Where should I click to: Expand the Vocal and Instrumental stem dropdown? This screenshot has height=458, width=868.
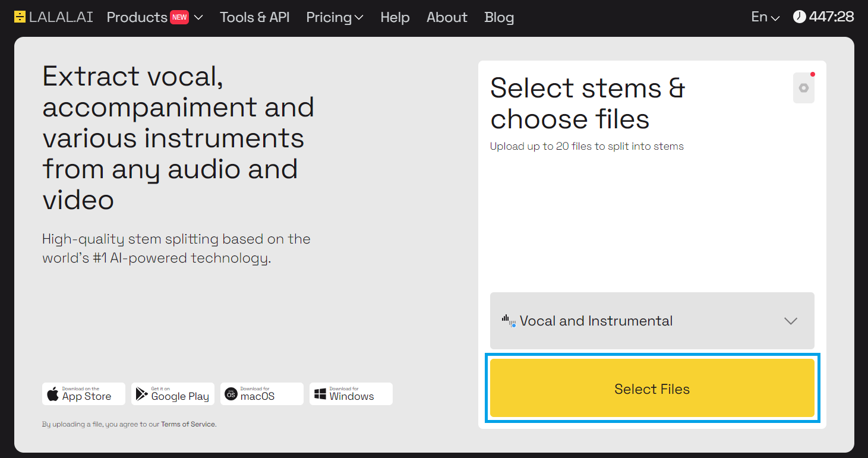(652, 321)
